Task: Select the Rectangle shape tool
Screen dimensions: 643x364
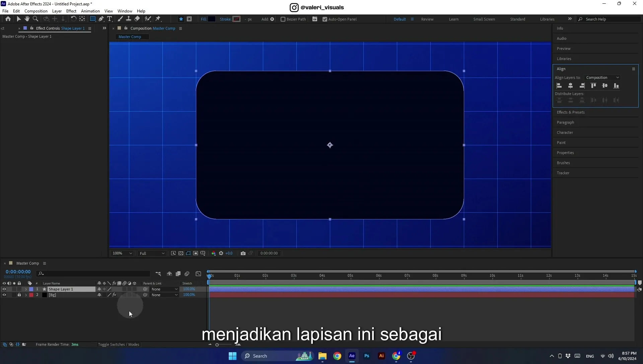Action: [93, 19]
